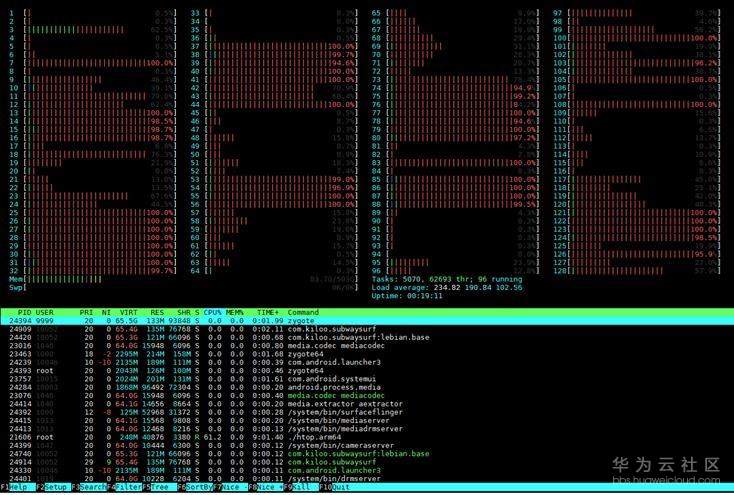Select process 24909 com.kiloo.subwaysurf
The width and height of the screenshot is (734, 495).
367,329
